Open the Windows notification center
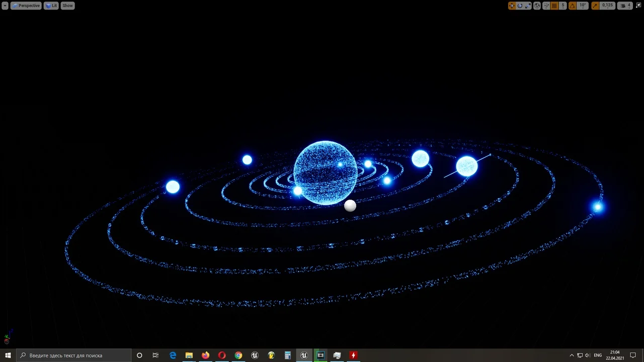Viewport: 644px width, 362px height. (633, 355)
